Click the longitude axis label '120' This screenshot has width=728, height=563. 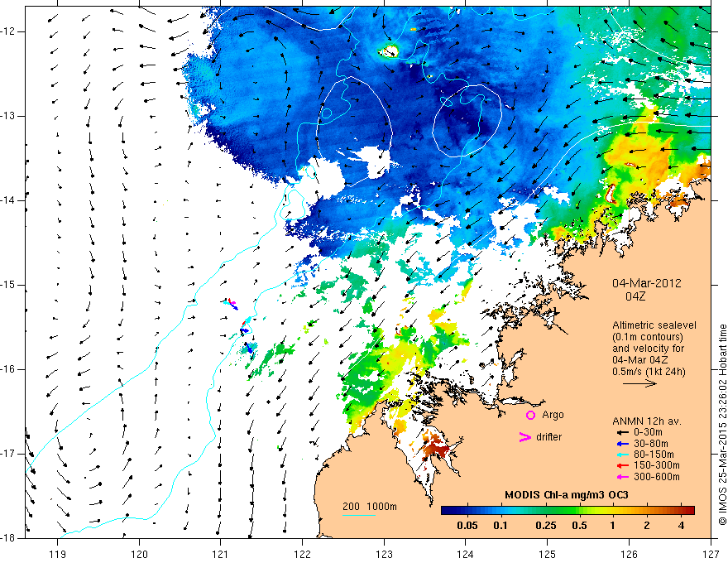click(x=139, y=554)
